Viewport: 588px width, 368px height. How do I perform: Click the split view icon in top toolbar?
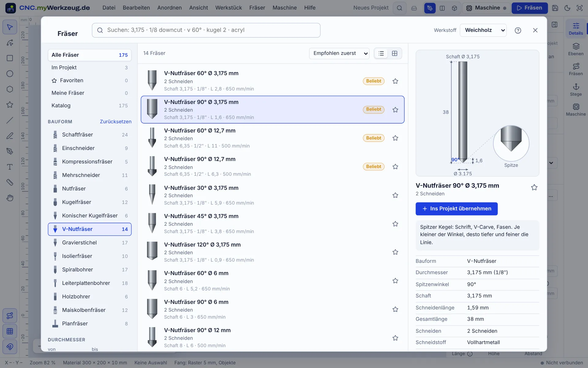click(x=442, y=8)
